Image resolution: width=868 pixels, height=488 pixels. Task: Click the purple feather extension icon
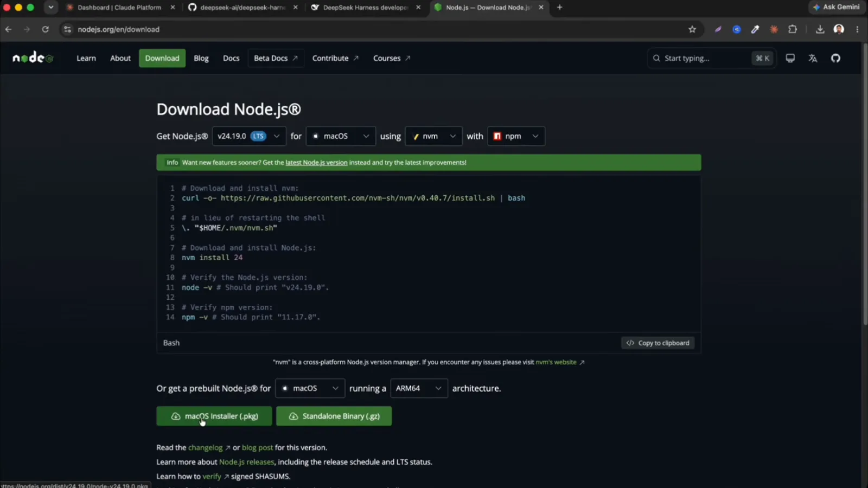718,29
